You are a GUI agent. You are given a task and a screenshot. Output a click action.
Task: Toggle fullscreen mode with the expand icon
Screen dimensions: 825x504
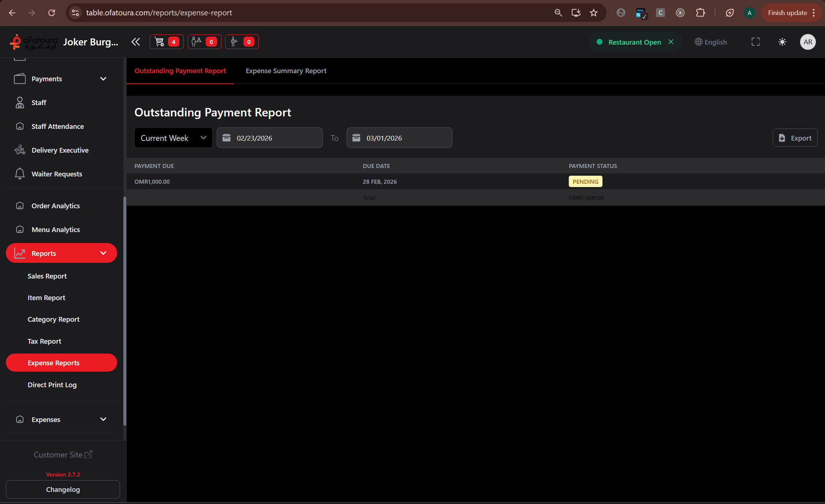(755, 42)
